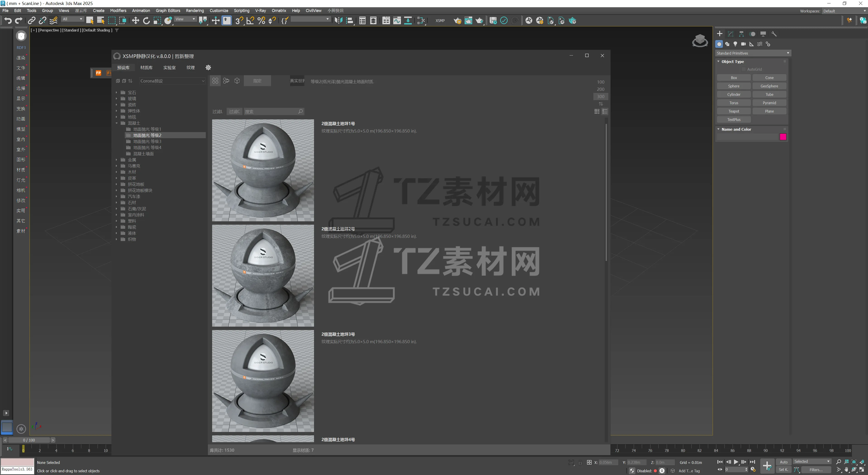Screen dimensions: 868x475
Task: Click the Lights category icon
Action: pyautogui.click(x=735, y=44)
